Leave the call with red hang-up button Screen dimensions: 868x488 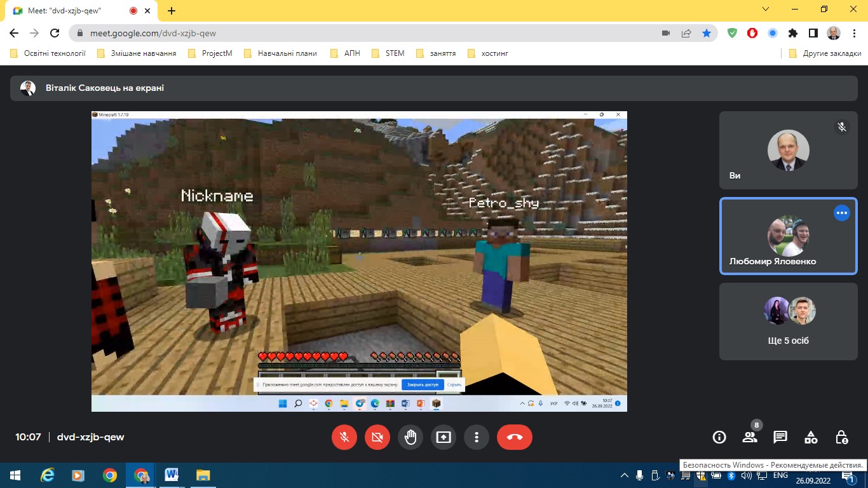click(514, 437)
